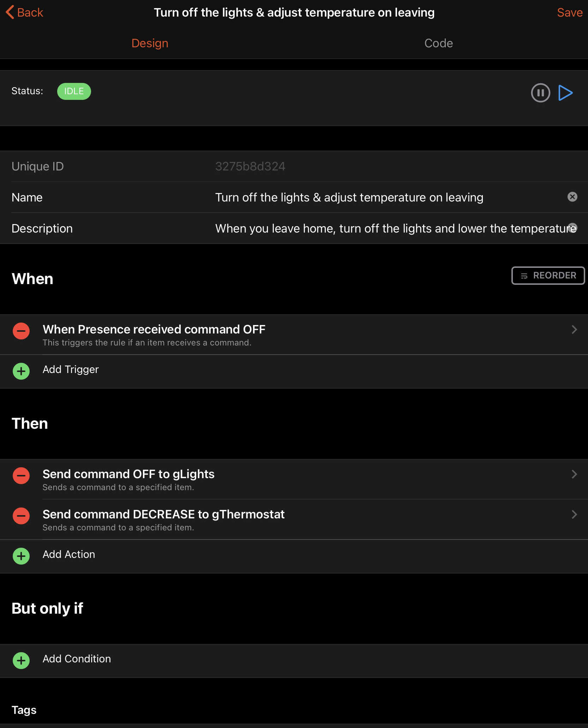The width and height of the screenshot is (588, 728).
Task: Click Add Condition under But only if
Action: 76,659
